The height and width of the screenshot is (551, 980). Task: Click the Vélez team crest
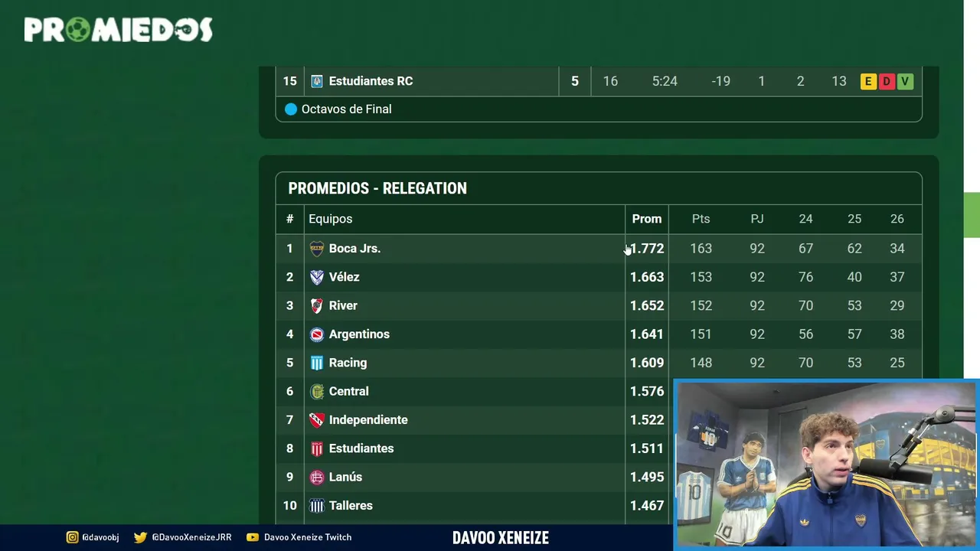(317, 277)
